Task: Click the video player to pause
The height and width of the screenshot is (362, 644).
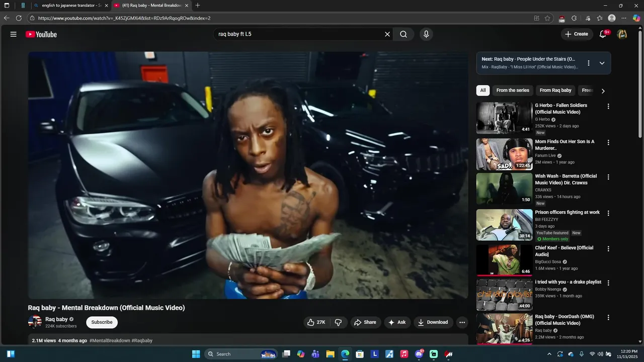Action: [248, 175]
